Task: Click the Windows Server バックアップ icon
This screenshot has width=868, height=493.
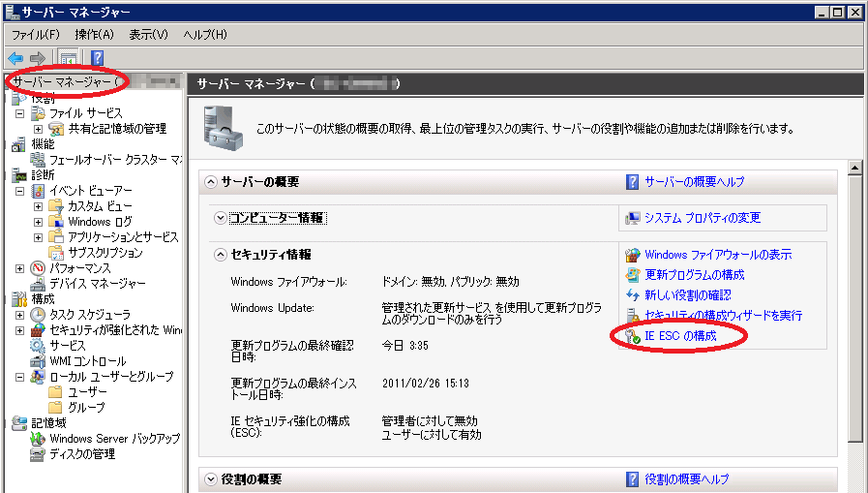Action: [x=38, y=439]
